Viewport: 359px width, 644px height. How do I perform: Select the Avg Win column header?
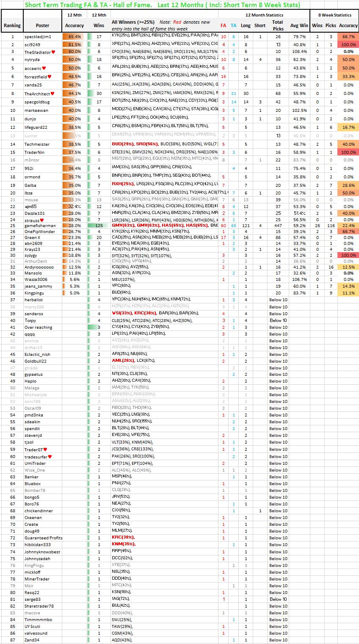[x=299, y=25]
